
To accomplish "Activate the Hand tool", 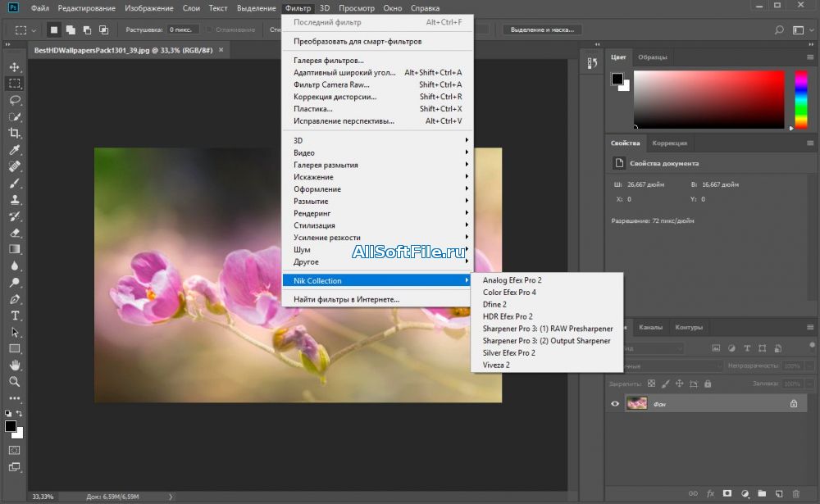I will (x=15, y=365).
